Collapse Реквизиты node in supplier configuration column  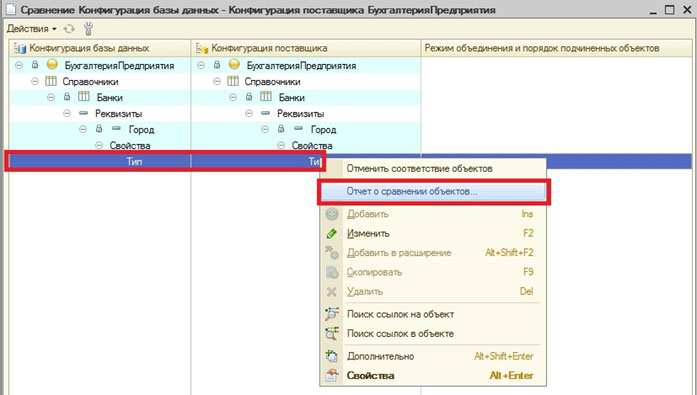click(x=249, y=113)
